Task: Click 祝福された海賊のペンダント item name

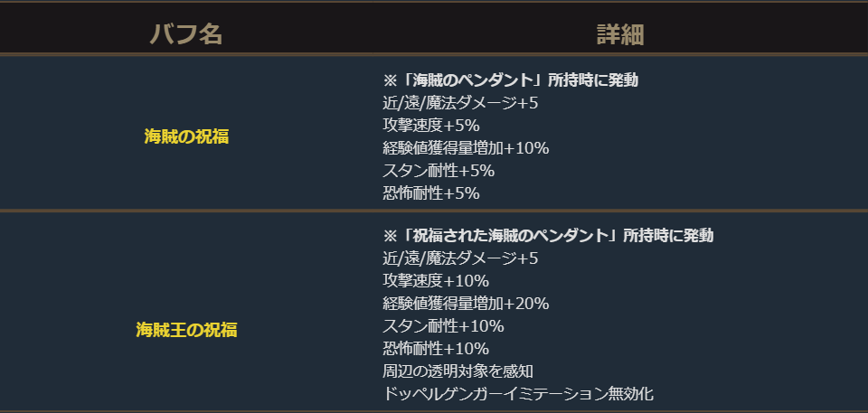Action: [x=505, y=236]
